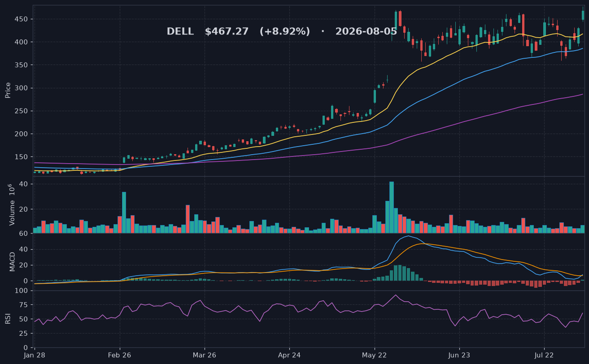Click the 400 price axis tick
Image resolution: width=589 pixels, height=364 pixels.
point(22,42)
